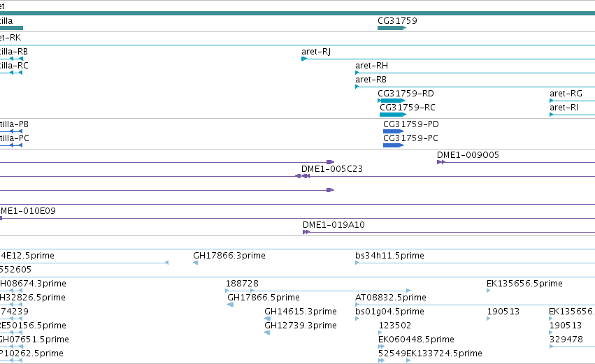
Task: Select the CG31759-PC blue protein bar
Action: click(x=393, y=145)
